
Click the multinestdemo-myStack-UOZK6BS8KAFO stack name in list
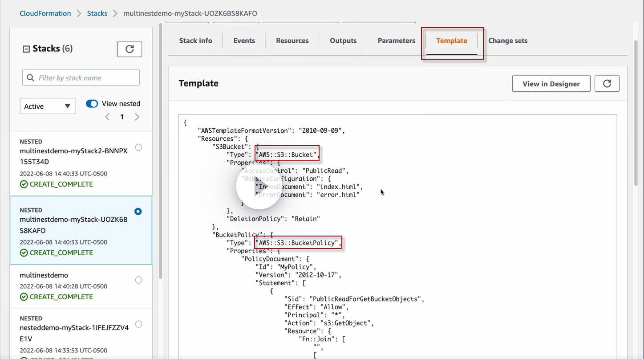point(73,225)
